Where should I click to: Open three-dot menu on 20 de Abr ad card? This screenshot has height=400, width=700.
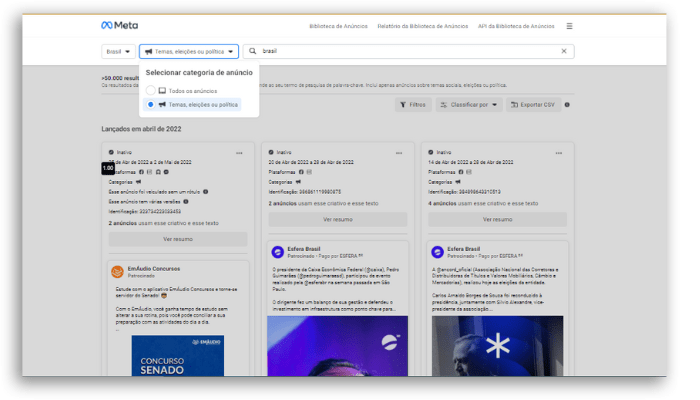(x=399, y=153)
